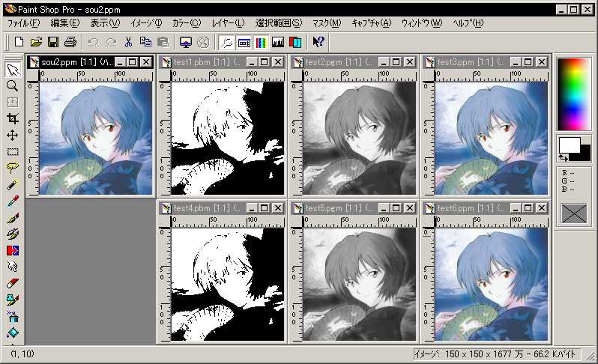The height and width of the screenshot is (364, 598).
Task: Click the sou2.ppm window system icon
Action: point(34,62)
